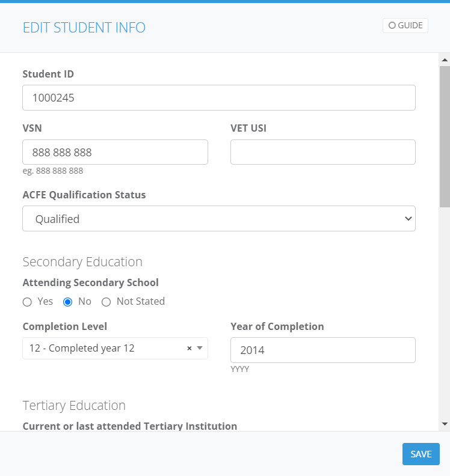Click the Completion Level dropdown arrow
The width and height of the screenshot is (450, 476).
200,349
